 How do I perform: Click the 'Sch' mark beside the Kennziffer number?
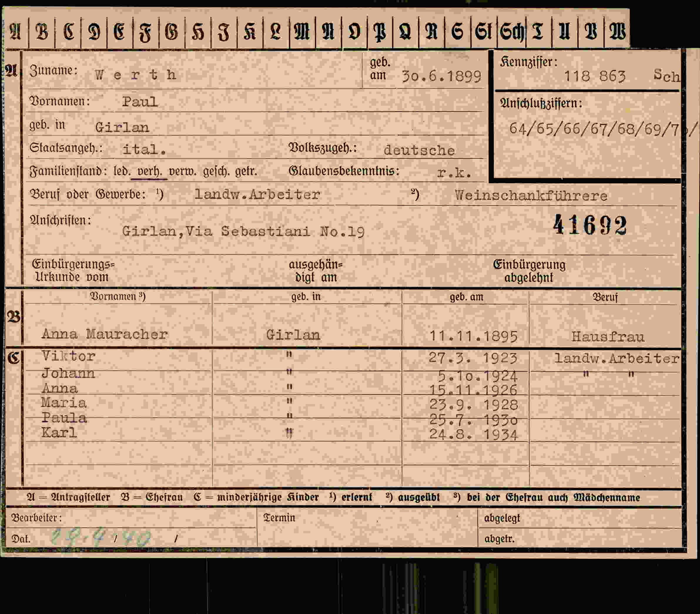click(x=666, y=76)
